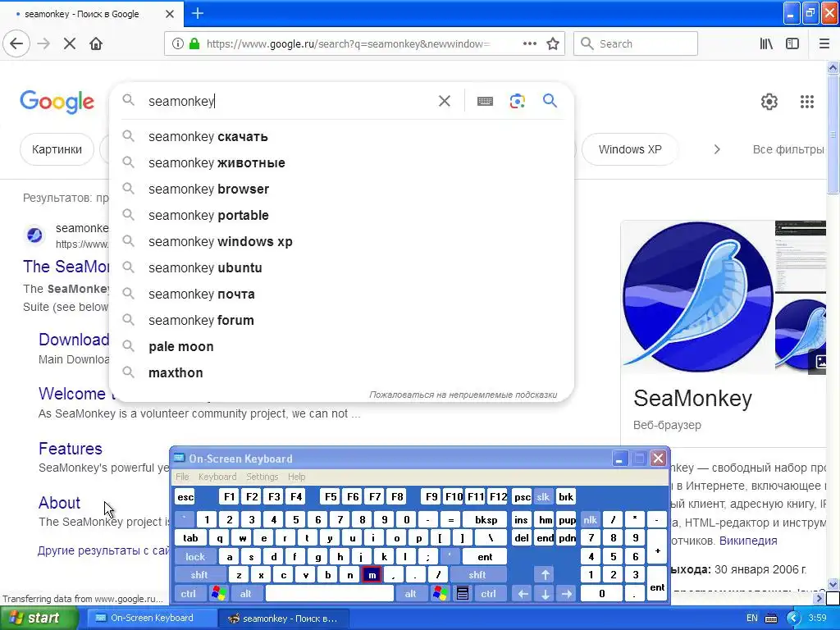Open Google quick settings gear
This screenshot has height=630, width=840.
click(769, 101)
